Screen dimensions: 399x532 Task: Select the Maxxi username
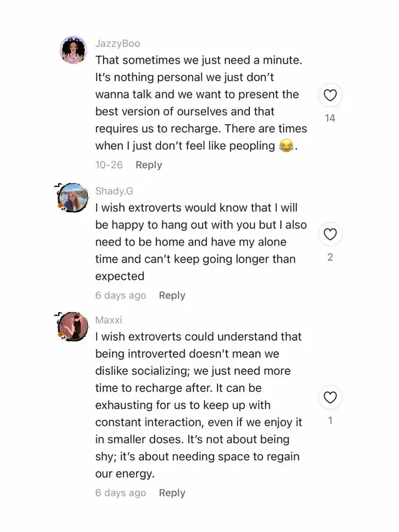click(x=108, y=320)
